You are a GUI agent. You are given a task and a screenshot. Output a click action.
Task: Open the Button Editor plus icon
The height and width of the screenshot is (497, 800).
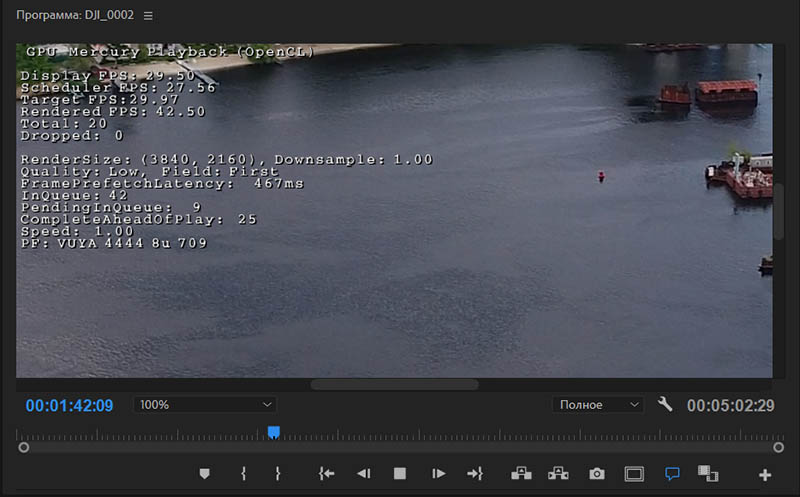tap(765, 475)
